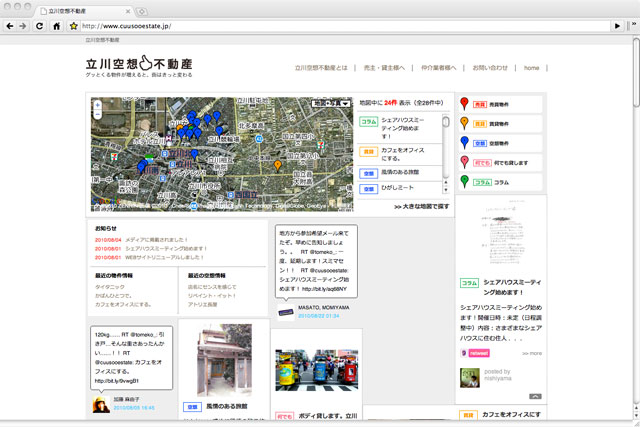Open タイタニック property link
Screen dimensions: 640x427
click(x=110, y=287)
